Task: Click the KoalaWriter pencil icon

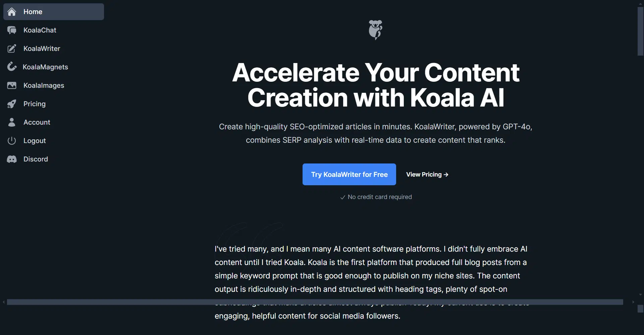Action: pos(12,49)
